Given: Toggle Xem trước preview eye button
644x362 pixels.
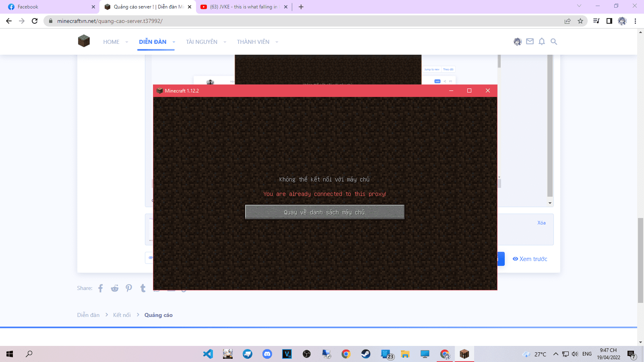Looking at the screenshot, I should click(x=530, y=259).
